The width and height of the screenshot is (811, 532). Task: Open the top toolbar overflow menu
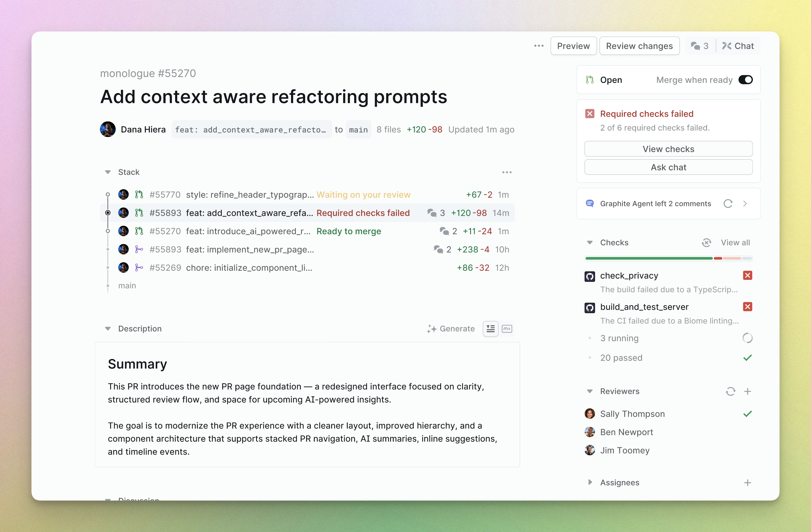click(x=538, y=46)
